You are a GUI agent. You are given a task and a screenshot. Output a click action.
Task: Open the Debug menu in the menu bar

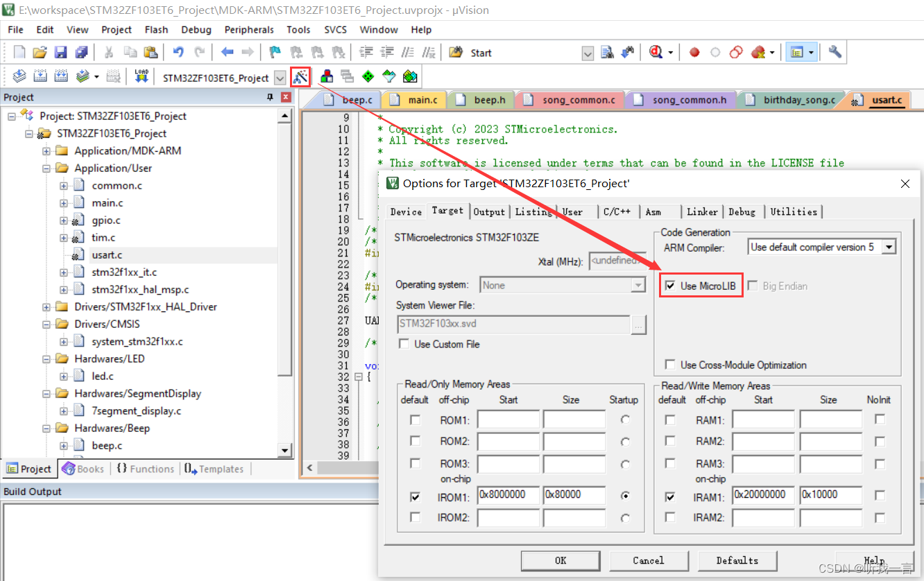pyautogui.click(x=196, y=30)
